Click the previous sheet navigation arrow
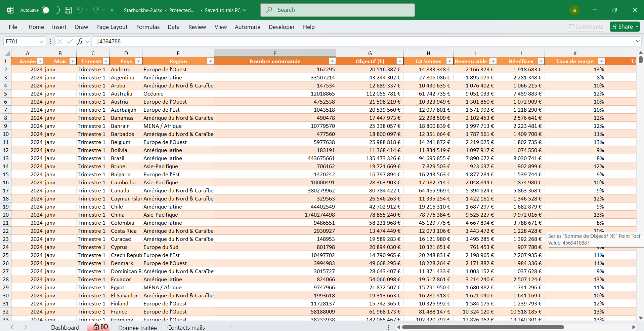The height and width of the screenshot is (331, 644). point(12,327)
